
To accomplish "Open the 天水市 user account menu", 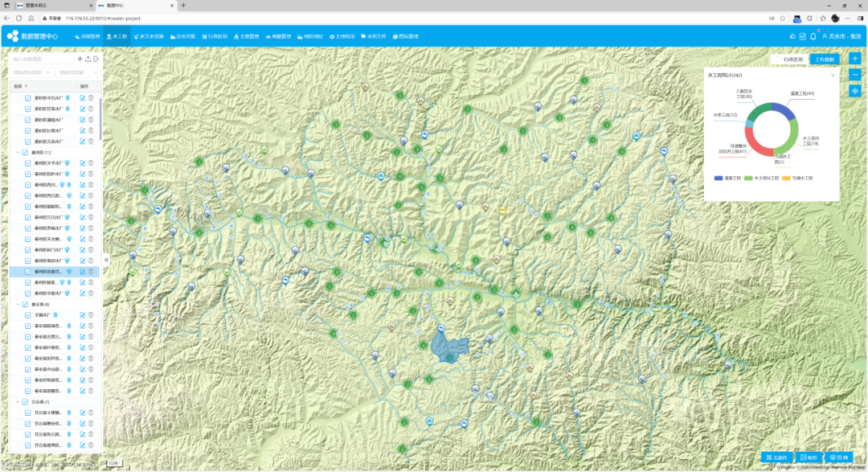I will point(841,36).
